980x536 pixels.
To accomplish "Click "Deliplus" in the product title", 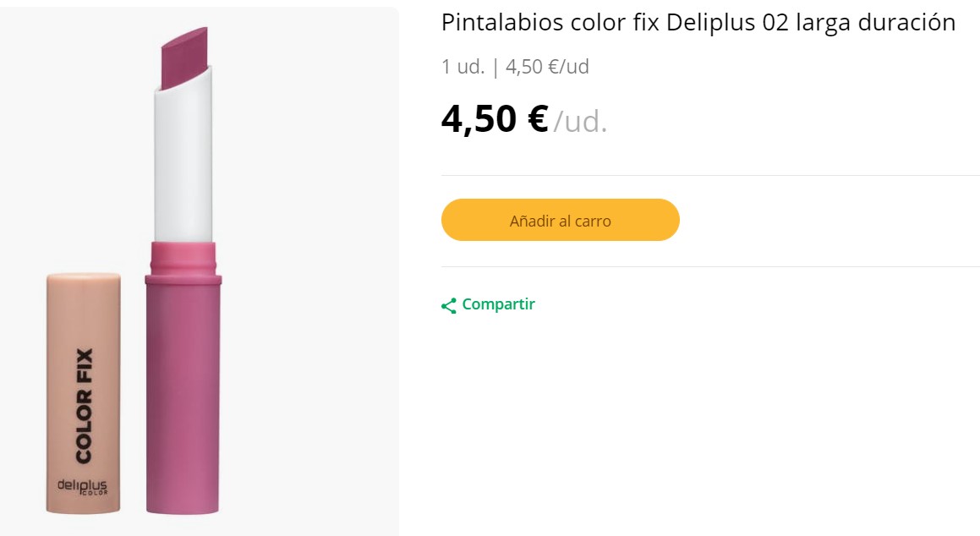I will (x=711, y=23).
